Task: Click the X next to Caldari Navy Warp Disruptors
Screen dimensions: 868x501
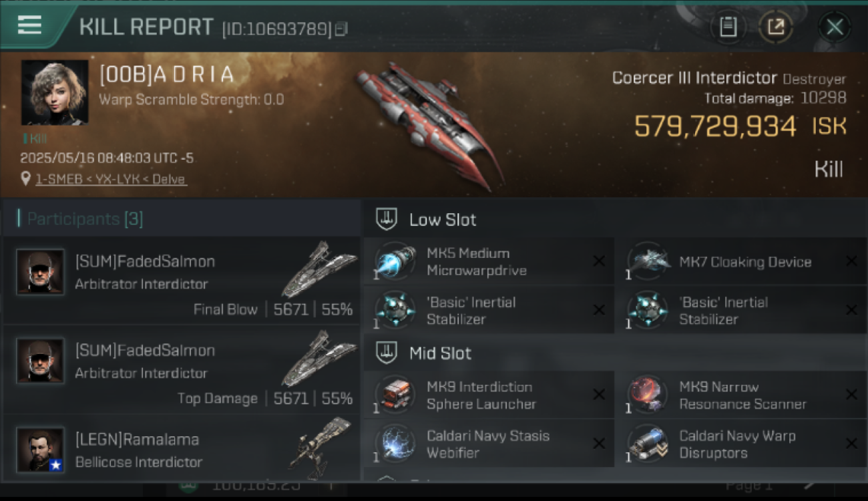Action: (851, 444)
